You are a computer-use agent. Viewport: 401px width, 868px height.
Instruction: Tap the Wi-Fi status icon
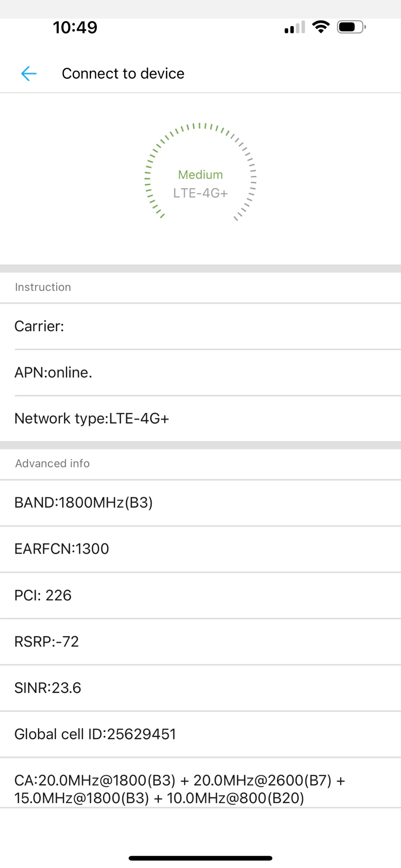pos(321,27)
